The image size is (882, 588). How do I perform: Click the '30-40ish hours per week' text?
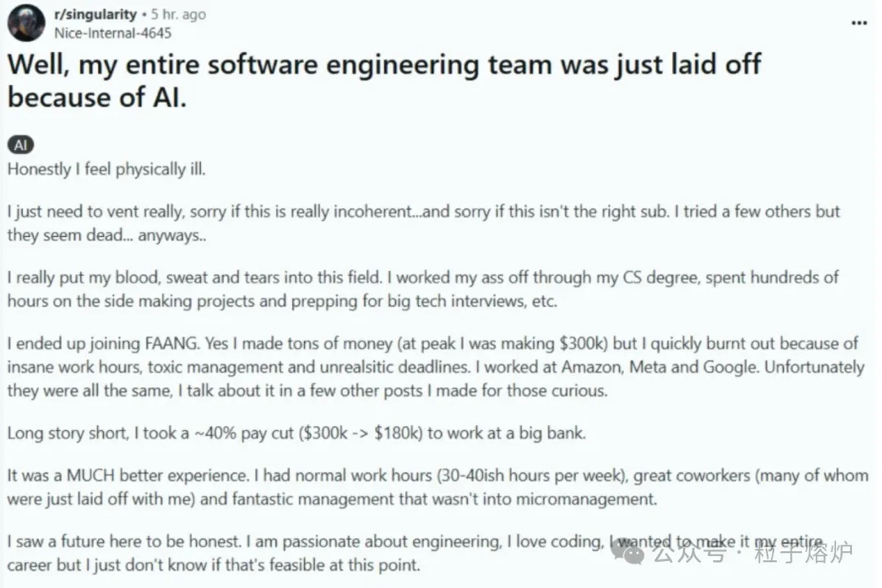point(531,476)
